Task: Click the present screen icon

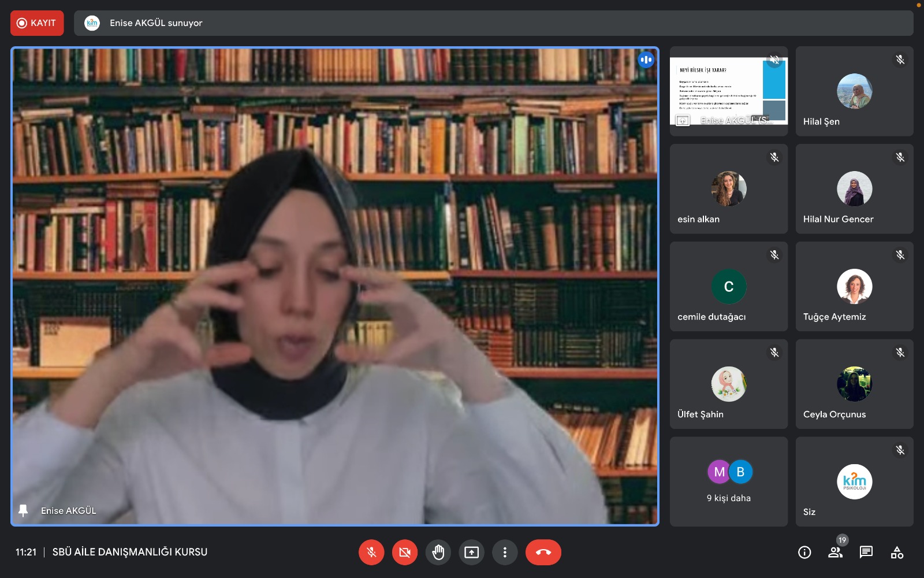Action: (x=472, y=553)
